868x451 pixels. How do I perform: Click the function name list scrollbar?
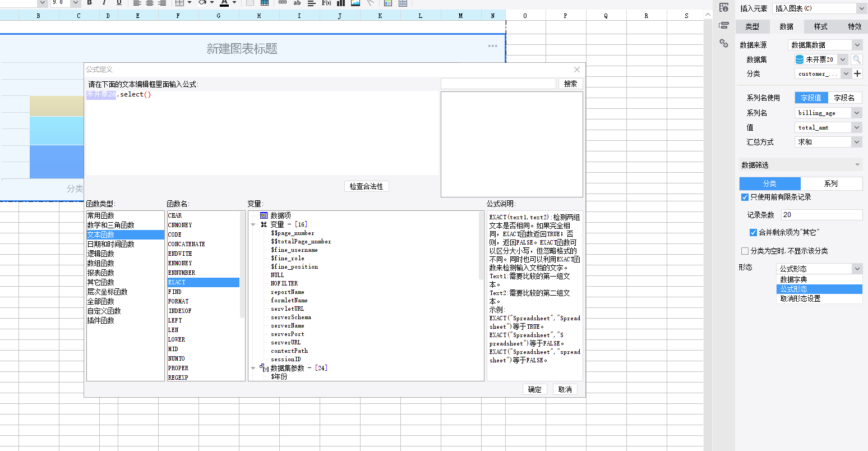coord(242,264)
